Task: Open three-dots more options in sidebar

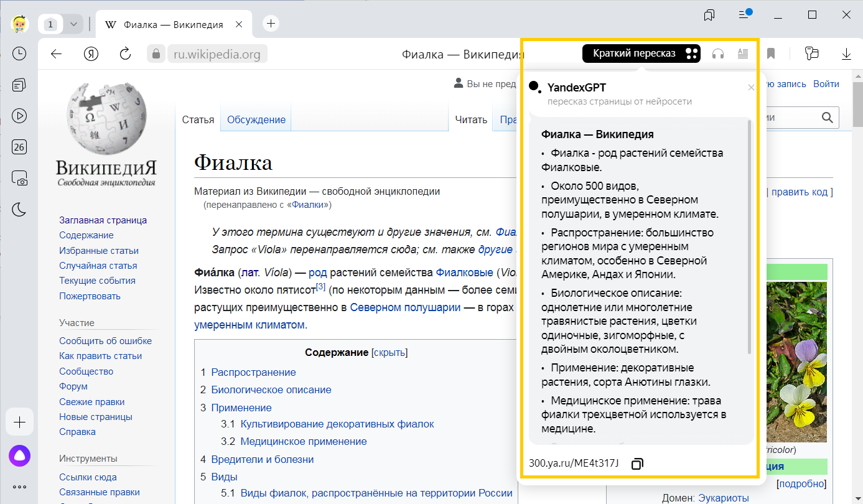Action: point(19,487)
